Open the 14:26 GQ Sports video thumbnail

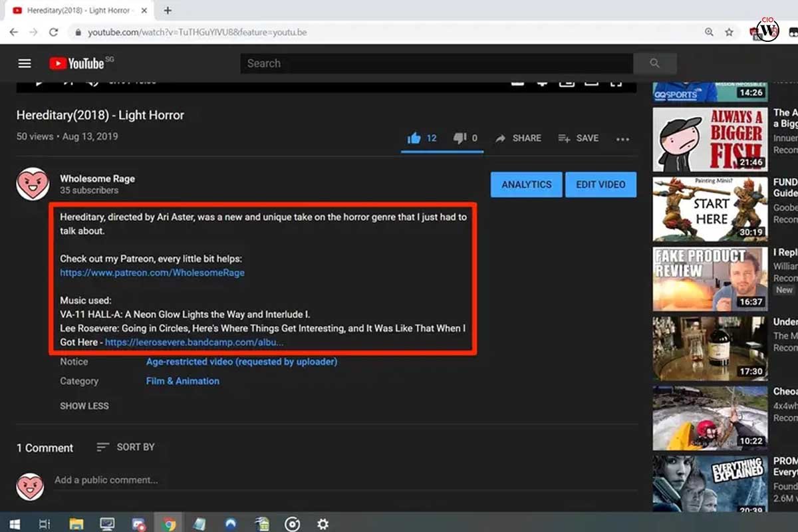click(710, 91)
